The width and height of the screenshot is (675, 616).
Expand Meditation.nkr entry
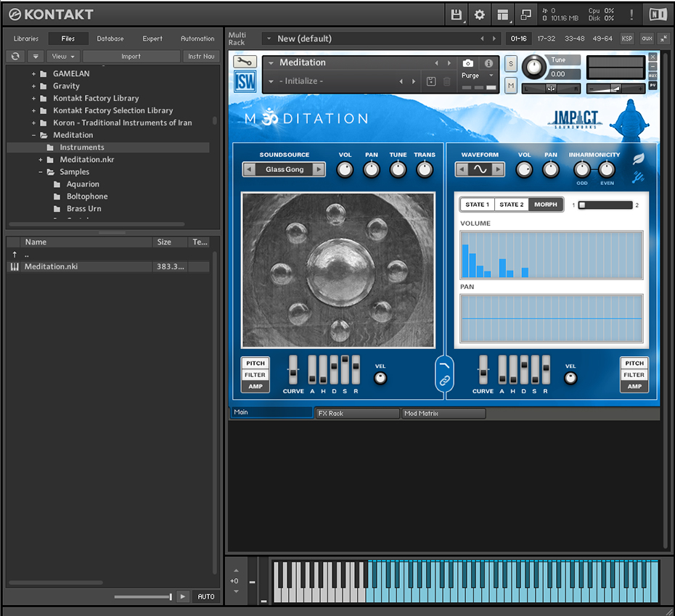click(41, 160)
